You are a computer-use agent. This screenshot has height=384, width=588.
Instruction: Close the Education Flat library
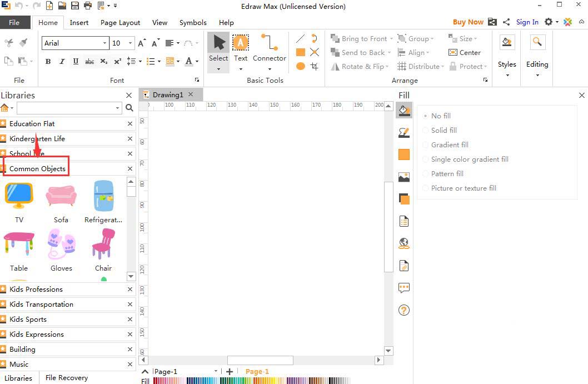[x=129, y=124]
